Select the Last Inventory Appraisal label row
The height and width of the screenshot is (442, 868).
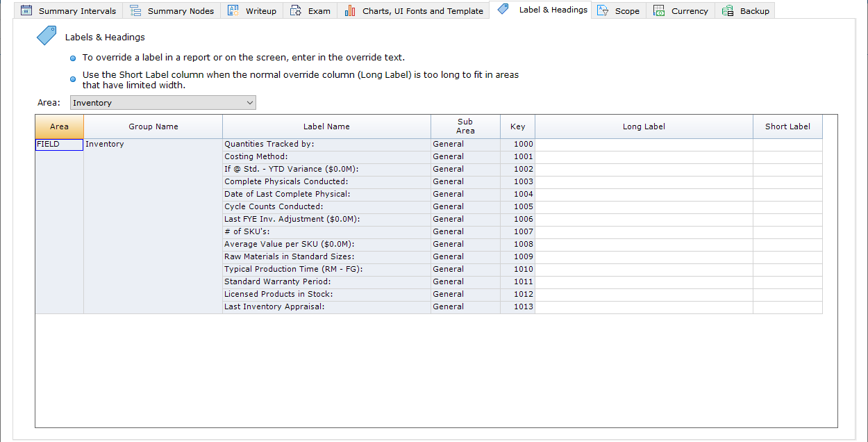click(326, 307)
